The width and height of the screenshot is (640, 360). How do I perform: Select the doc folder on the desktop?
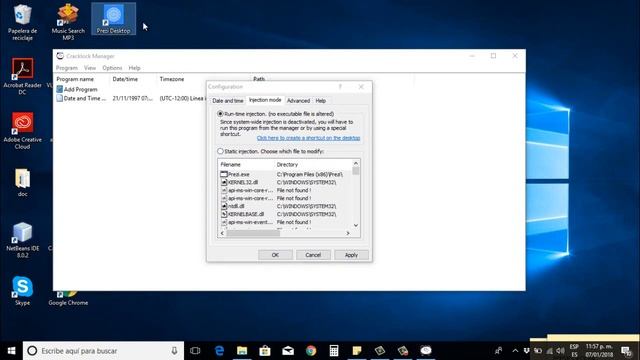click(22, 182)
